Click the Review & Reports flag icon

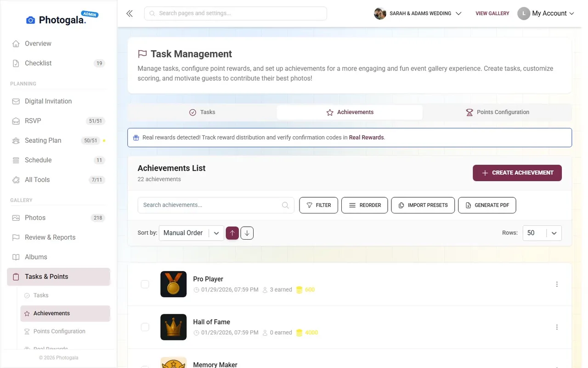click(x=16, y=237)
